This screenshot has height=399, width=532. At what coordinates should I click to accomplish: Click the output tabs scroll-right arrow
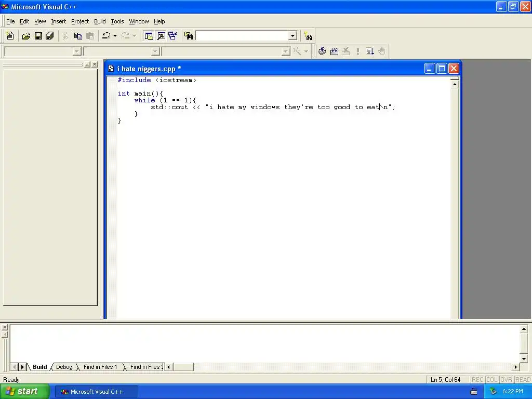(22, 367)
